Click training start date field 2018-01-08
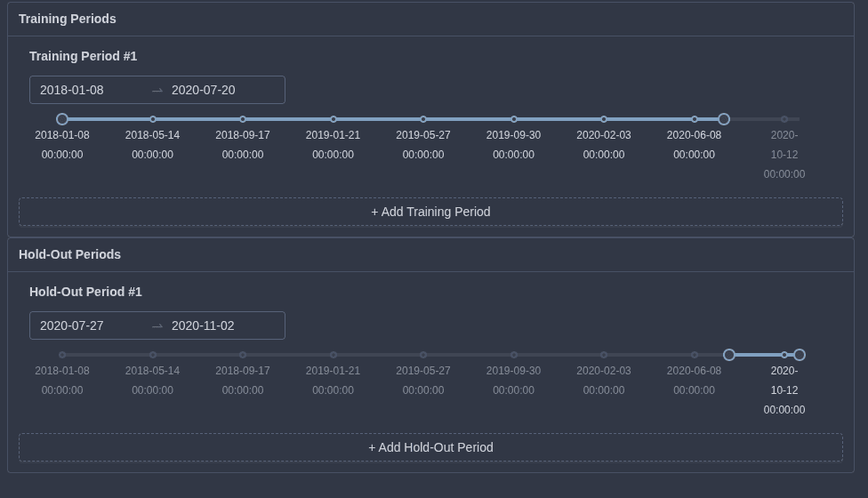 89,90
